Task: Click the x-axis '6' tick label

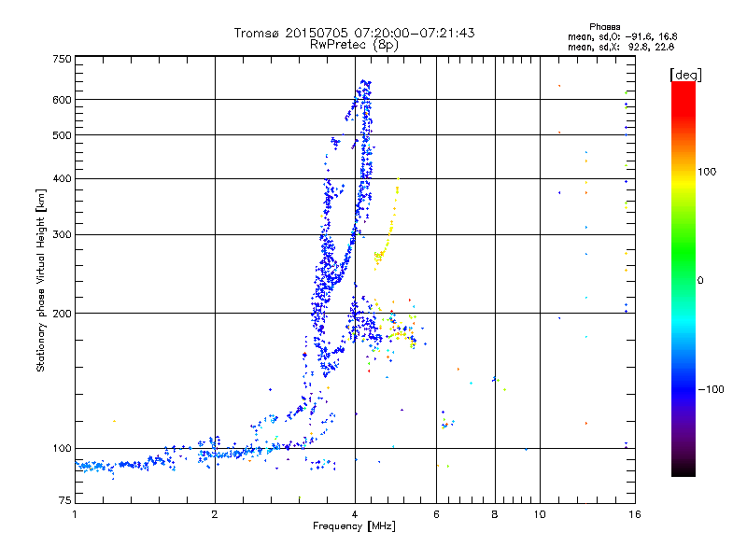Action: pyautogui.click(x=436, y=514)
